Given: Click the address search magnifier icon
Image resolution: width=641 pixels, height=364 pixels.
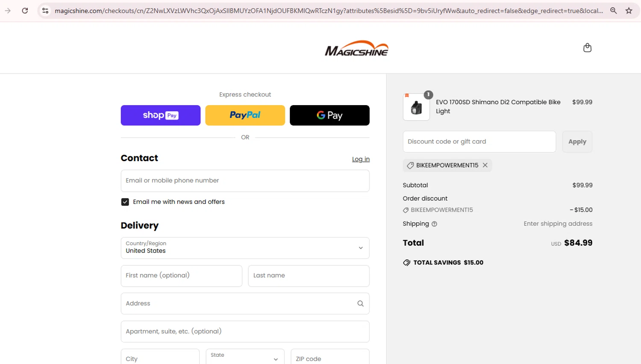Looking at the screenshot, I should (360, 303).
